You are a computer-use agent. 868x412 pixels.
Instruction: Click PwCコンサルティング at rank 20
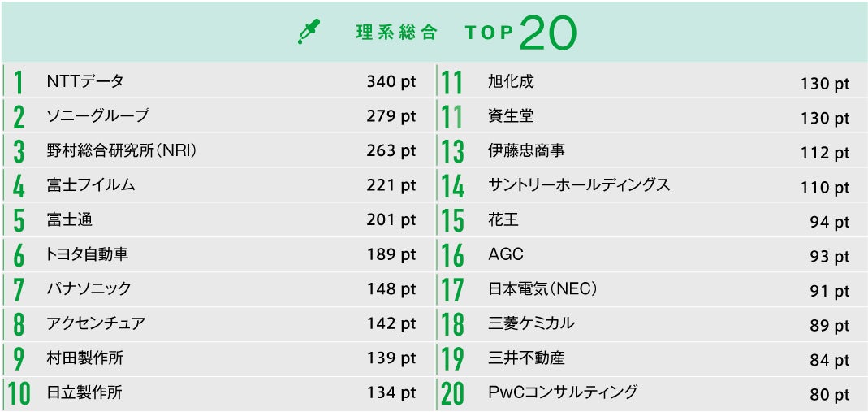[563, 392]
